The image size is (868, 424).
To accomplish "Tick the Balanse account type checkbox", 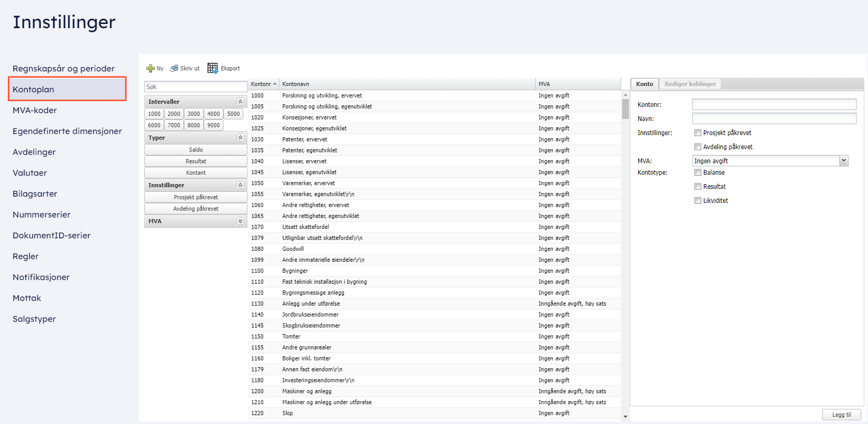I will (698, 173).
